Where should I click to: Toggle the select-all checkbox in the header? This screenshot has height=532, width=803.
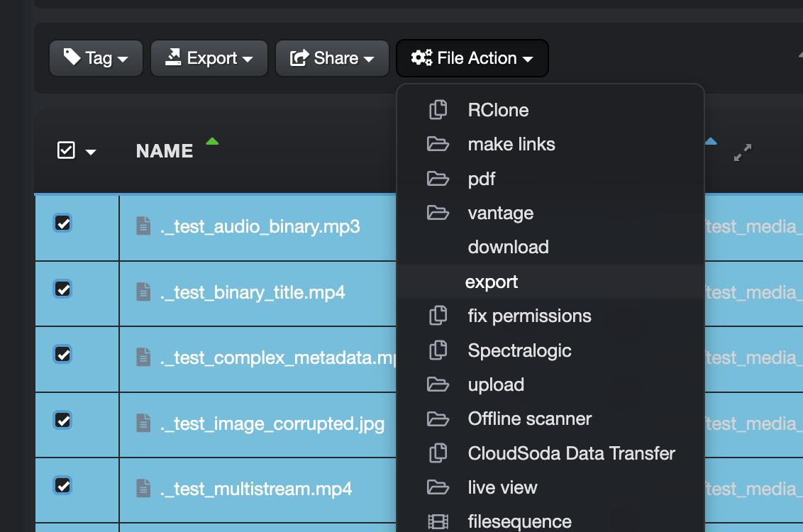[66, 150]
